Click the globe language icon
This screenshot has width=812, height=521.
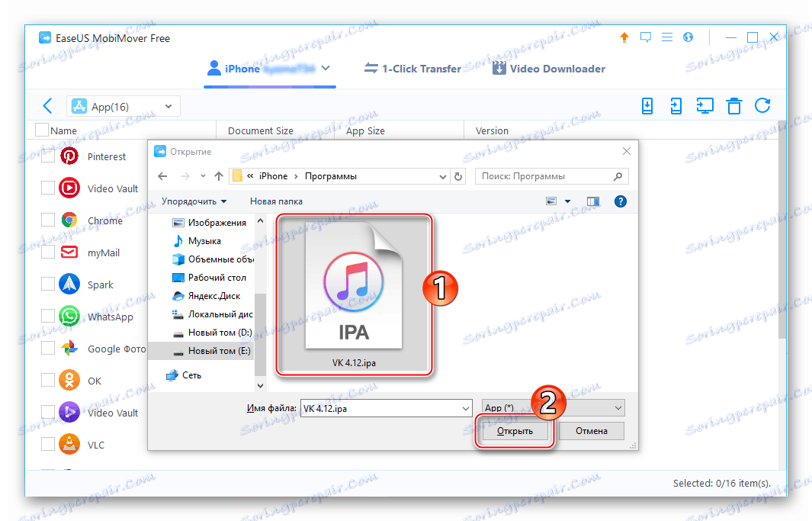click(x=688, y=37)
